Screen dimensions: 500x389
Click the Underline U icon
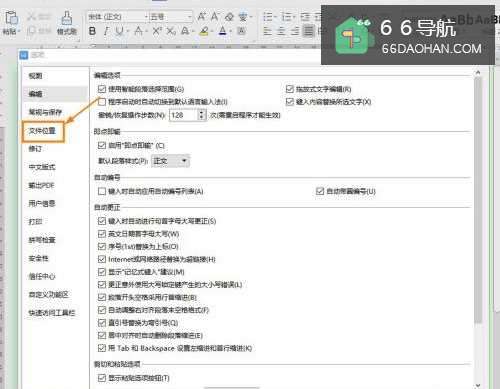119,31
